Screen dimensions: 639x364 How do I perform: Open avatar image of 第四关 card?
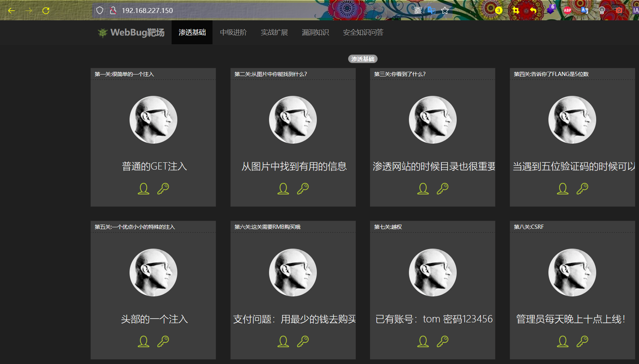[x=572, y=120]
